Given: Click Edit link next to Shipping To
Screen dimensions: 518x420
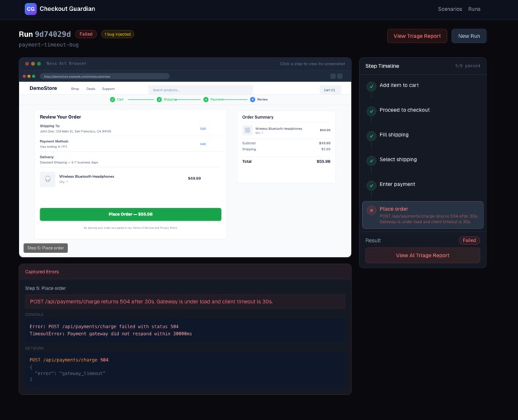Looking at the screenshot, I should coord(203,128).
